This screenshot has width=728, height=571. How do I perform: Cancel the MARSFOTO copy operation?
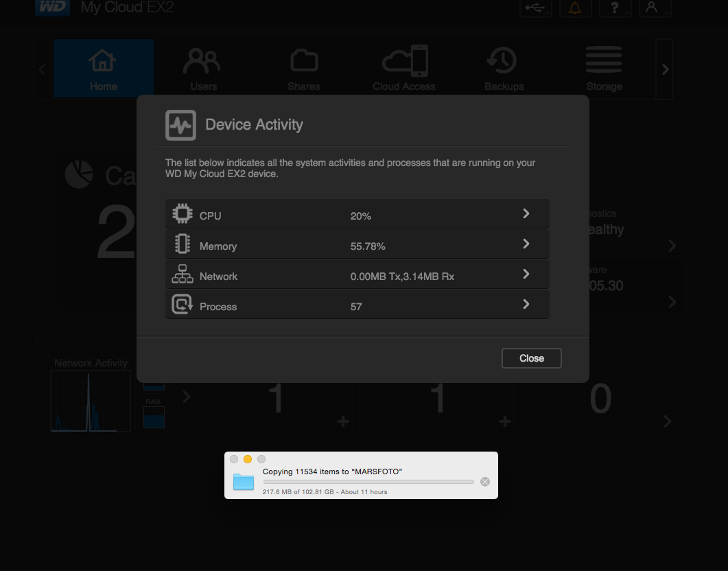click(x=484, y=482)
